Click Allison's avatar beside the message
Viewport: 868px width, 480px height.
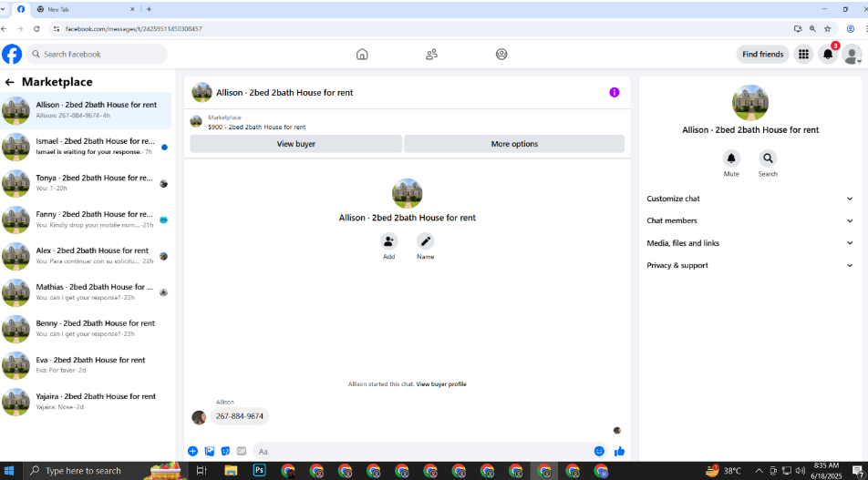click(x=199, y=417)
